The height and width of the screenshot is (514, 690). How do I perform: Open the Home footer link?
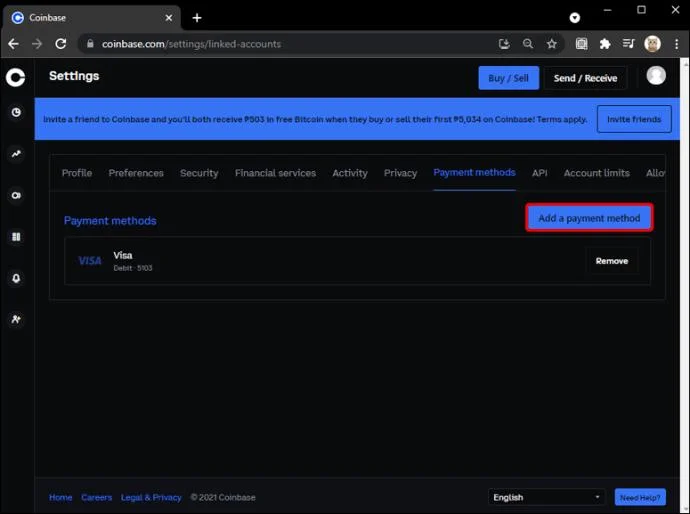tap(61, 498)
